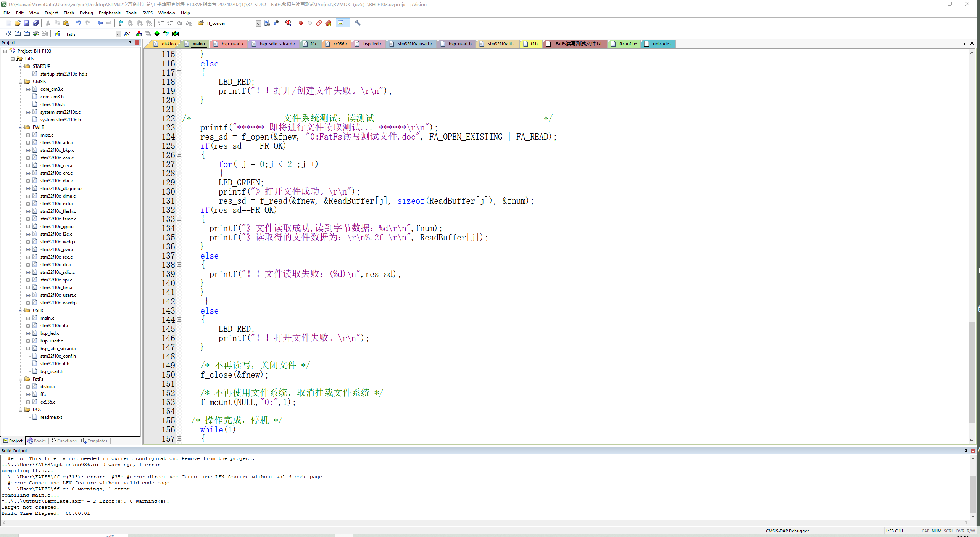The image size is (980, 537).
Task: Start a batch build with the stacked-layers icon
Action: point(36,34)
